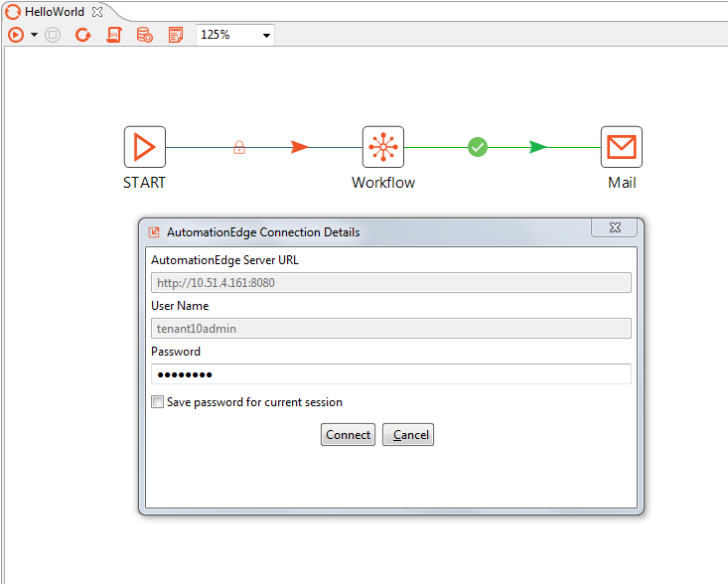Show results pane toolbar icon
This screenshot has width=728, height=584.
[x=176, y=35]
